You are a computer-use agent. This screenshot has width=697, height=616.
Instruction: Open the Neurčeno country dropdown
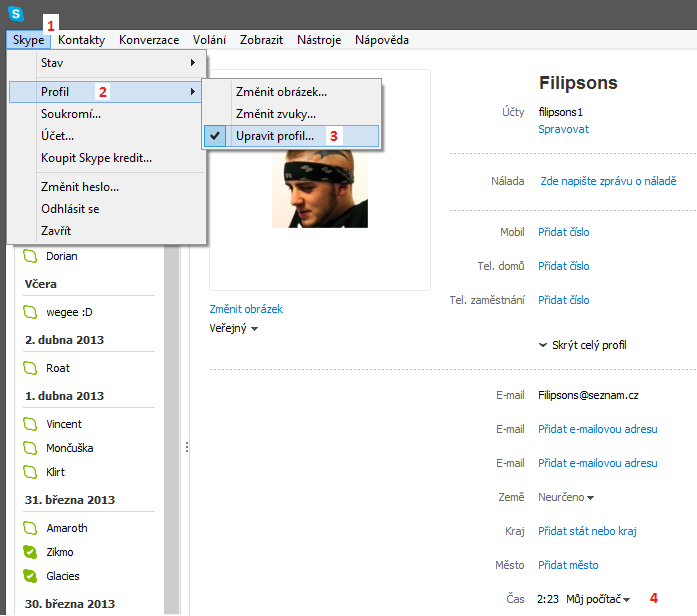pyautogui.click(x=566, y=497)
